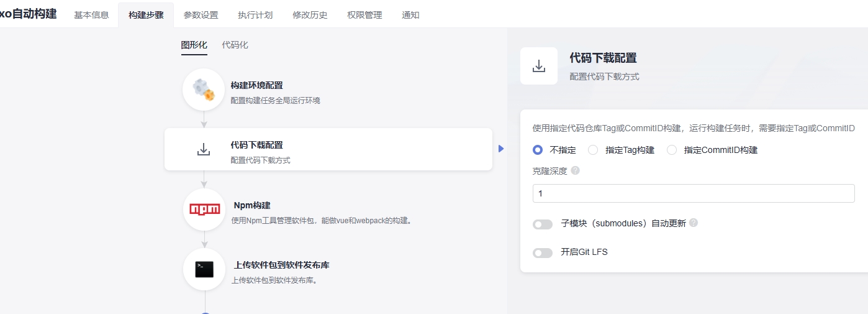Toggle 子模块 (submodules) 自动更新 switch

(x=543, y=224)
